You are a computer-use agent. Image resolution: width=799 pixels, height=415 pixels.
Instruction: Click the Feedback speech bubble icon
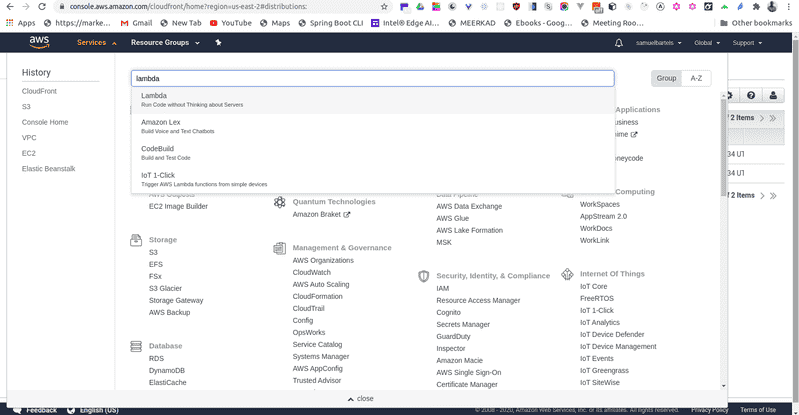[x=17, y=410]
